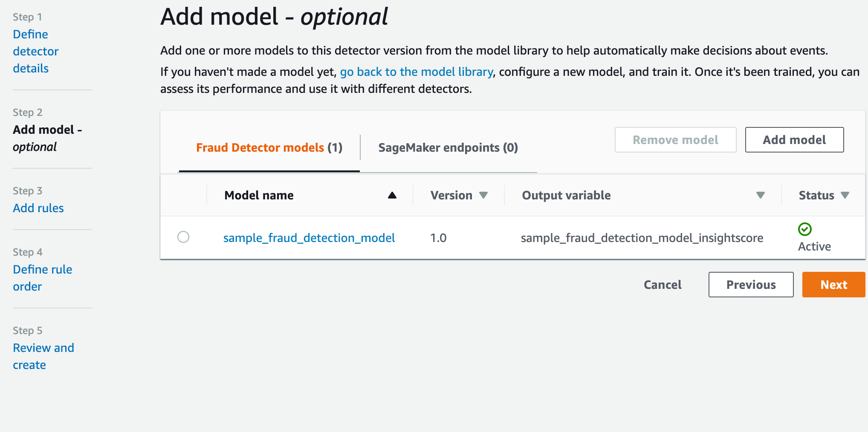This screenshot has height=432, width=868.
Task: Select the sample_fraud_detection_model radio button
Action: (x=183, y=237)
